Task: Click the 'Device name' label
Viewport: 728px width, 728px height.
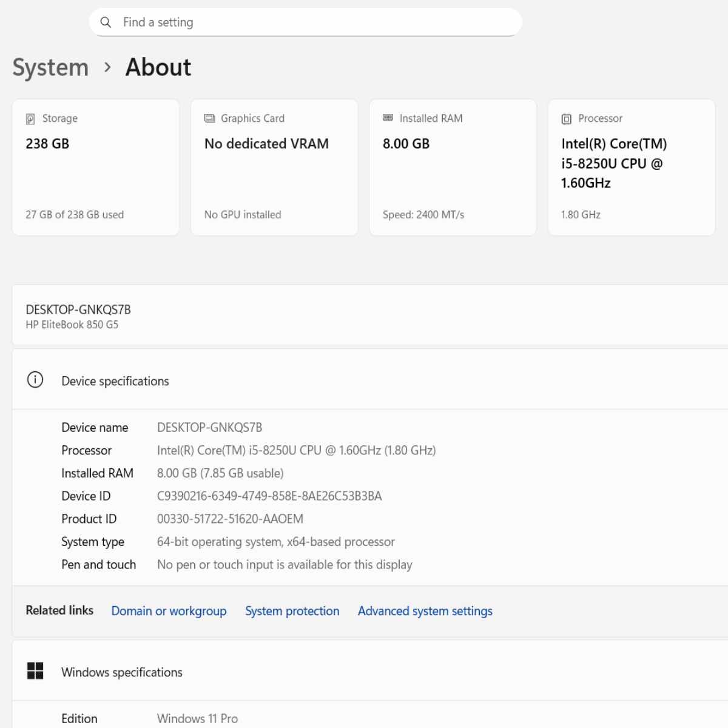Action: (x=95, y=428)
